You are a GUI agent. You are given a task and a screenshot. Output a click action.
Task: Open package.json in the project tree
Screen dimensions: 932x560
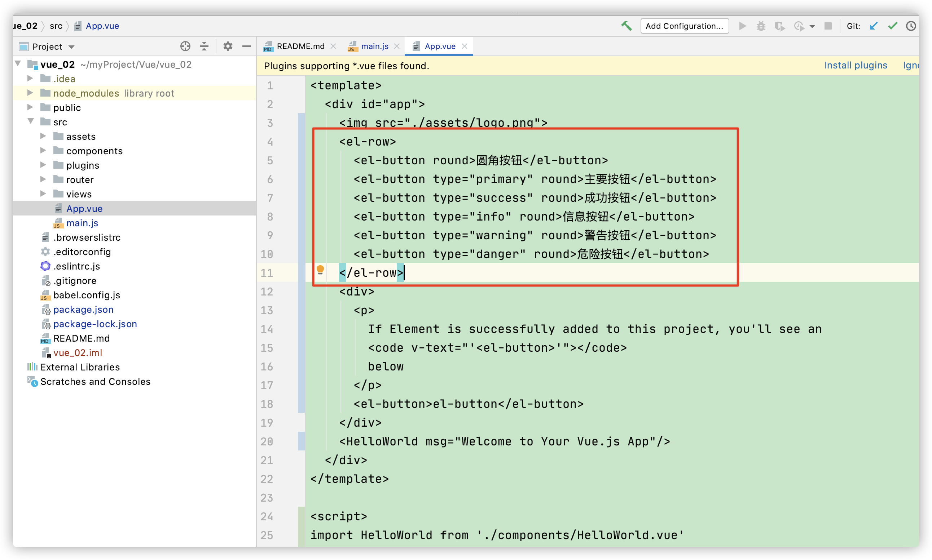[x=83, y=310]
